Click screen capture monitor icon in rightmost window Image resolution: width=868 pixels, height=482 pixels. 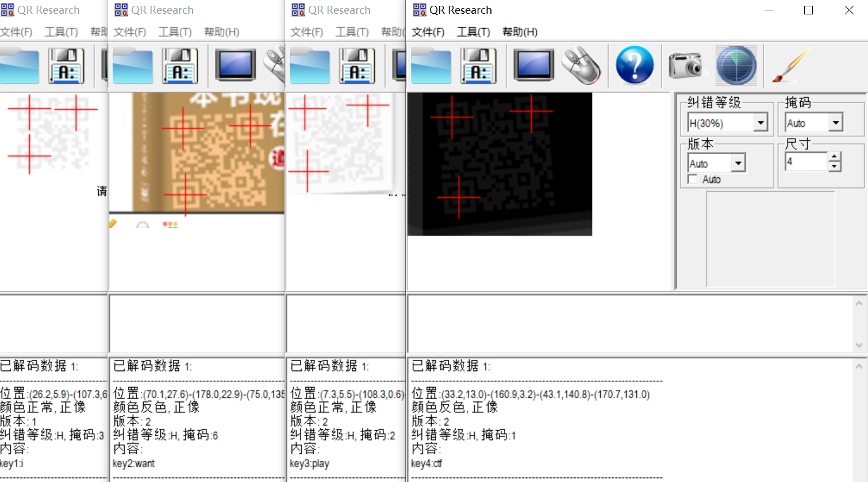click(x=533, y=65)
